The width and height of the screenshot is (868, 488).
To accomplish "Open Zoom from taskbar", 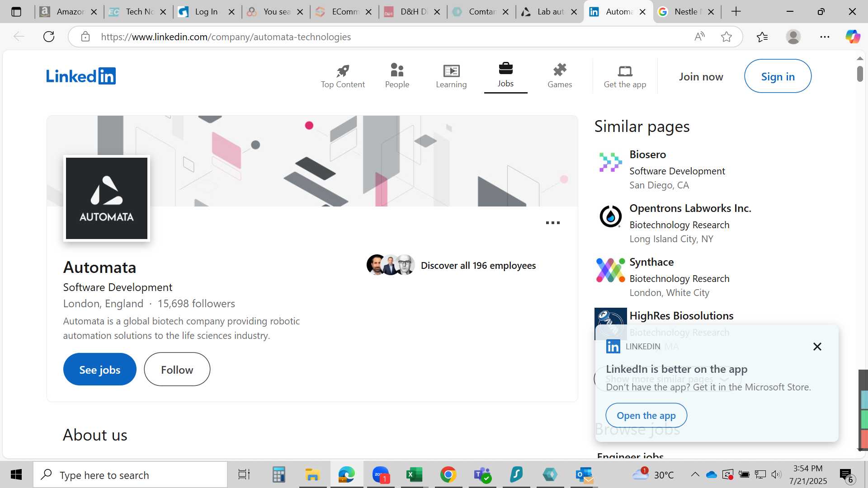I will pyautogui.click(x=381, y=474).
